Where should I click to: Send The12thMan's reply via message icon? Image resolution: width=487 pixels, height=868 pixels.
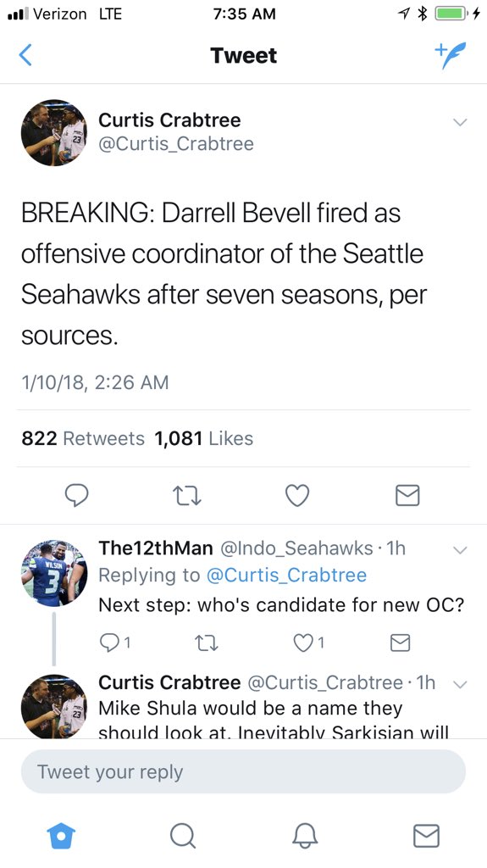pyautogui.click(x=400, y=643)
